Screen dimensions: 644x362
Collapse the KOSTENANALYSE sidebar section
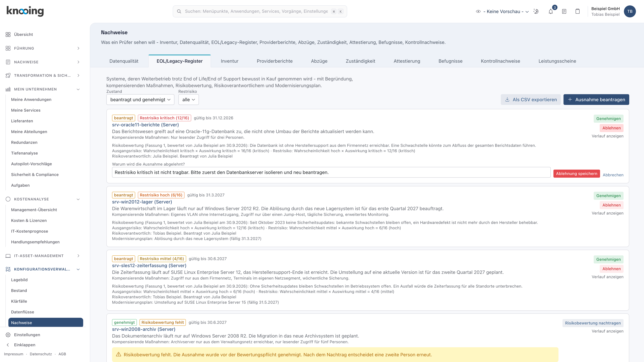(x=43, y=199)
